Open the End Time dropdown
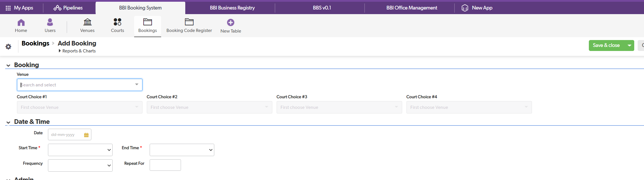 (x=182, y=150)
